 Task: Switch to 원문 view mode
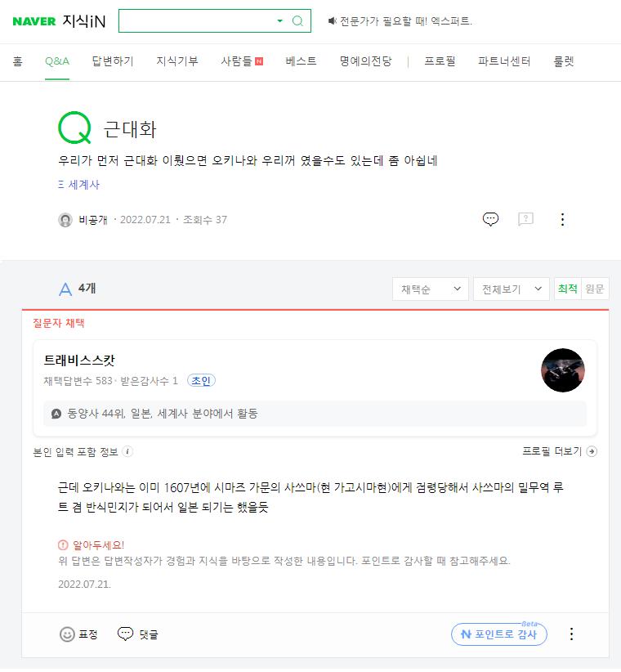click(x=595, y=289)
